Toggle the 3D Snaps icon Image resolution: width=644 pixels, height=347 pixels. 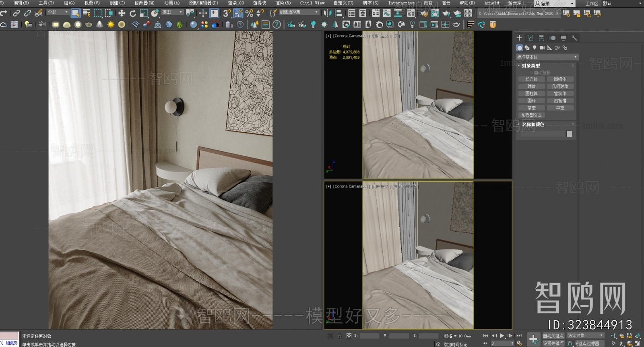coord(227,13)
